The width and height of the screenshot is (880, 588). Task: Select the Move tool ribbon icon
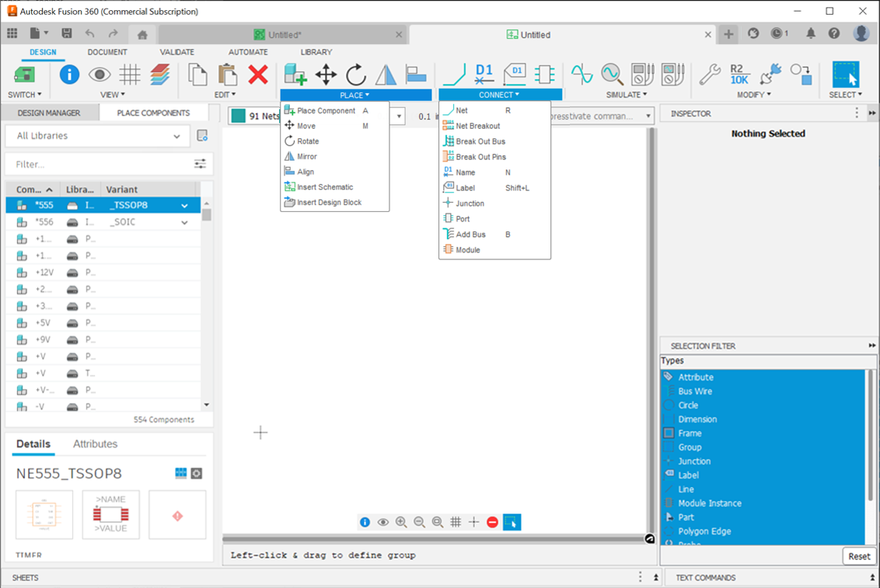point(326,75)
